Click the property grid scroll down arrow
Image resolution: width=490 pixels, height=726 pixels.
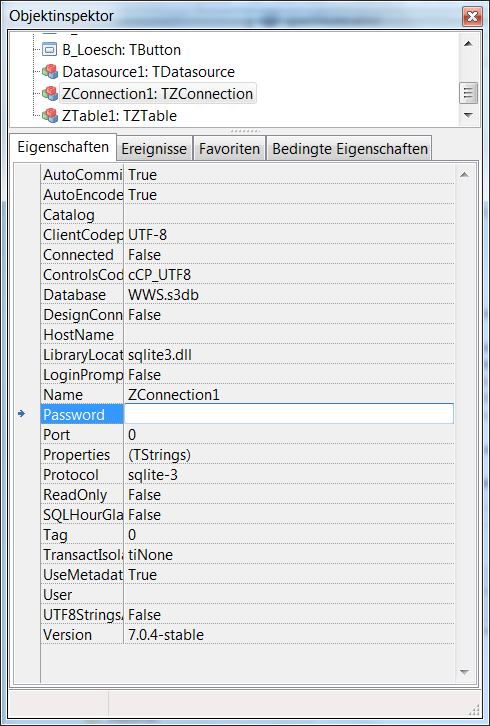(464, 672)
